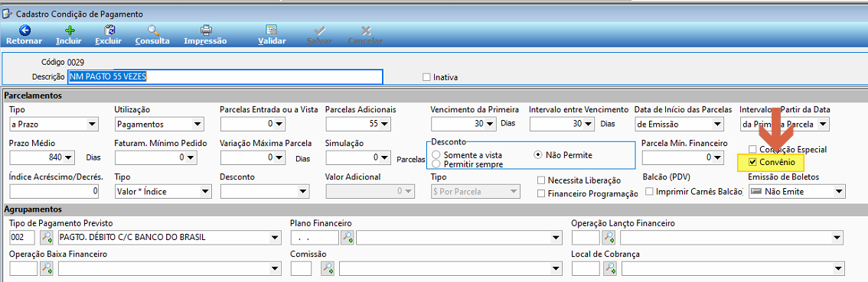Click lookup icon for Local de Cobrança
Screen dimensions: 868x282
coord(609,269)
